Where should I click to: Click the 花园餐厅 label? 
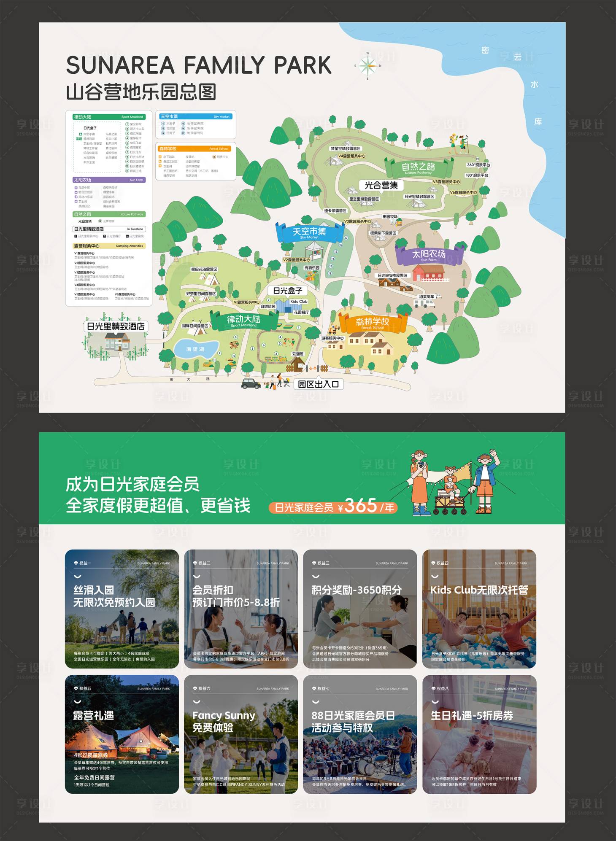click(x=301, y=312)
